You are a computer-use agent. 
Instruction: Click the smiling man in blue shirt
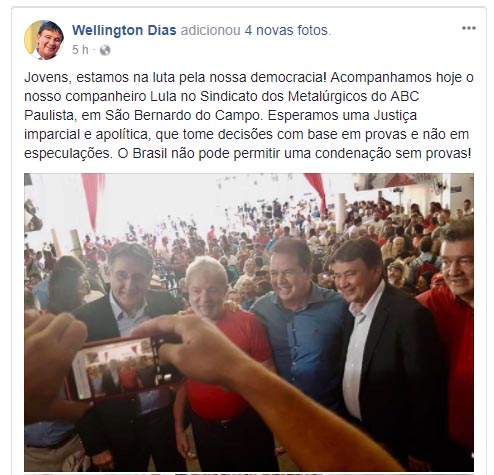pos(300,320)
